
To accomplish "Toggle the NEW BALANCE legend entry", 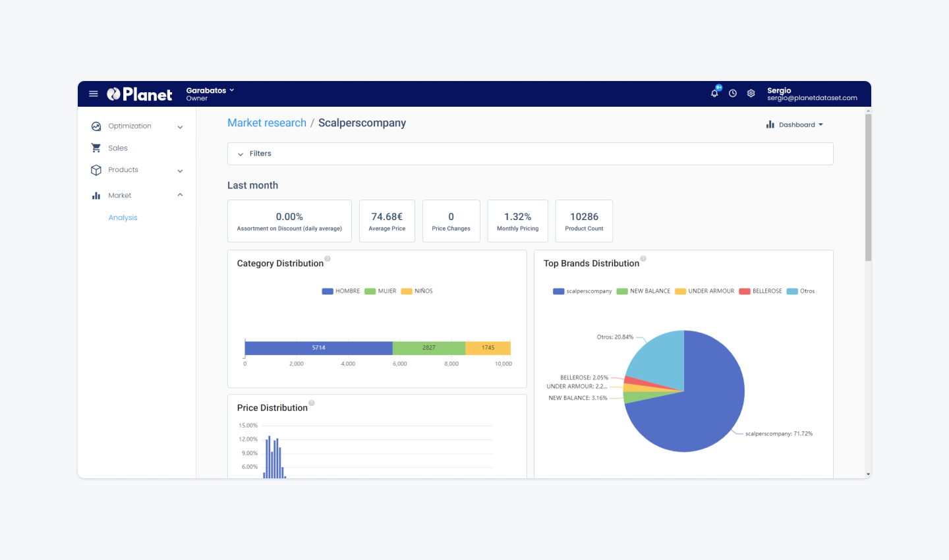I will coord(643,291).
